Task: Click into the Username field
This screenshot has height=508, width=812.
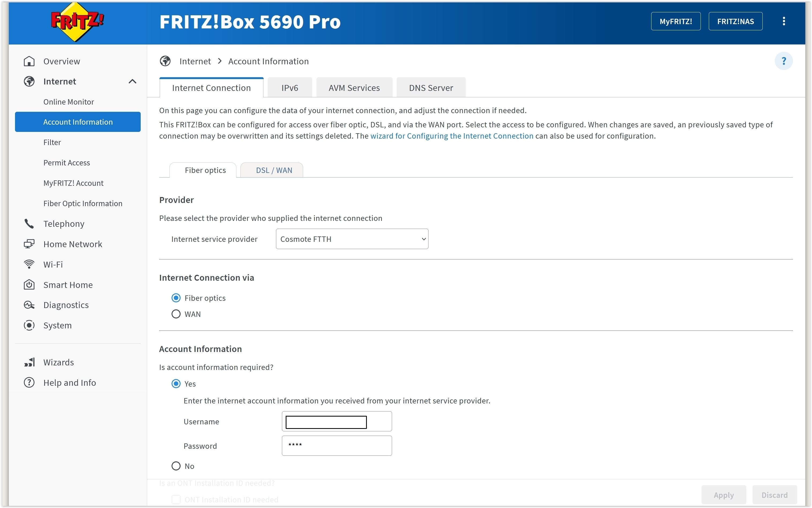Action: [337, 421]
